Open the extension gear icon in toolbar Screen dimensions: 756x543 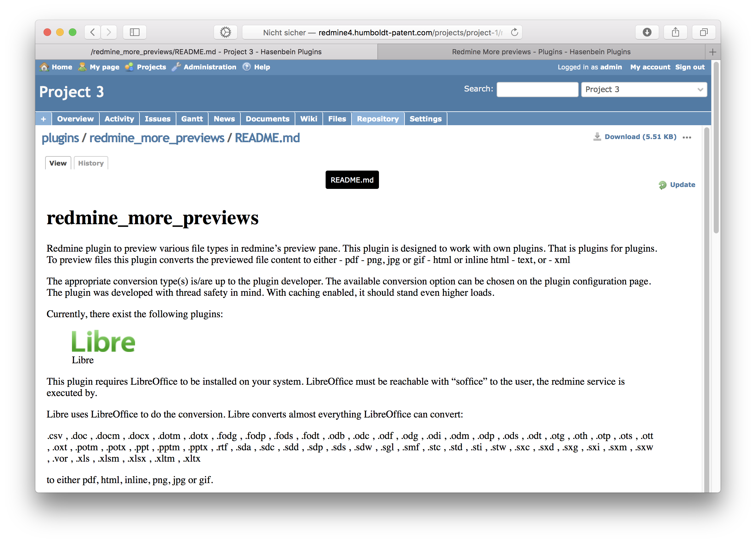click(x=225, y=32)
